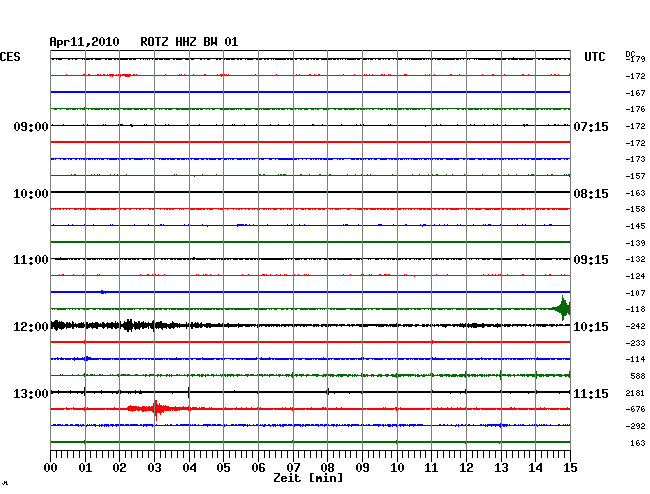The image size is (650, 494).
Task: Click the 14 minute axis label
Action: click(535, 468)
